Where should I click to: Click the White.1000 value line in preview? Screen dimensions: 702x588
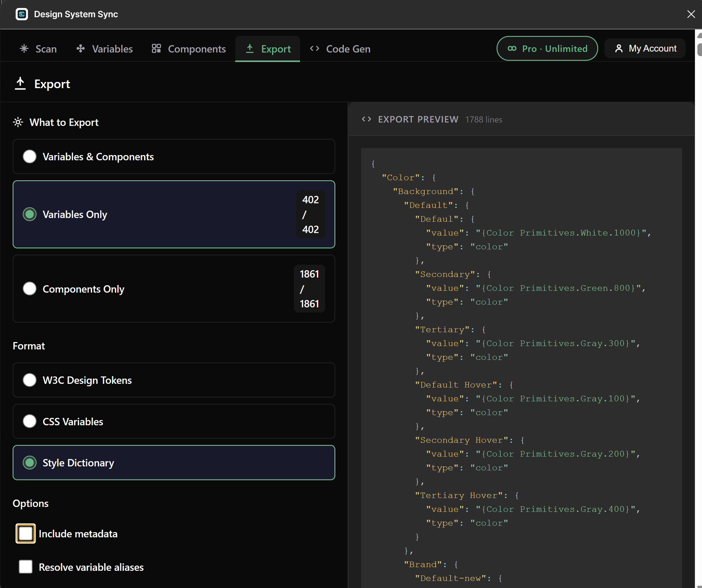click(x=539, y=233)
